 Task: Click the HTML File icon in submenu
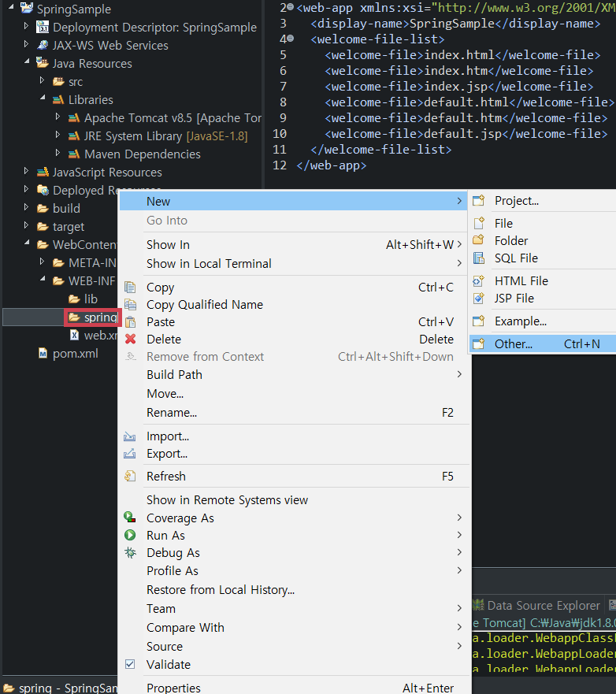[478, 280]
